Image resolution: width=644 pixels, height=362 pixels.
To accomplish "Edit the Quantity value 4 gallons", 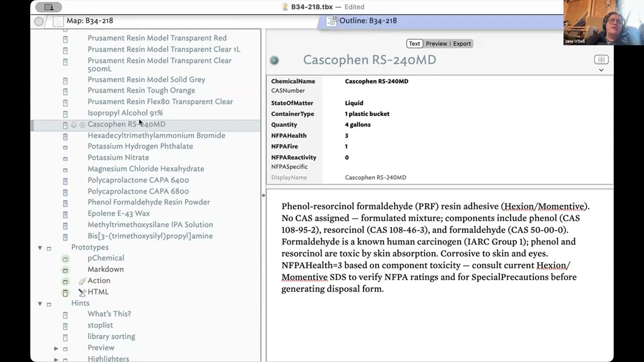I will 358,125.
